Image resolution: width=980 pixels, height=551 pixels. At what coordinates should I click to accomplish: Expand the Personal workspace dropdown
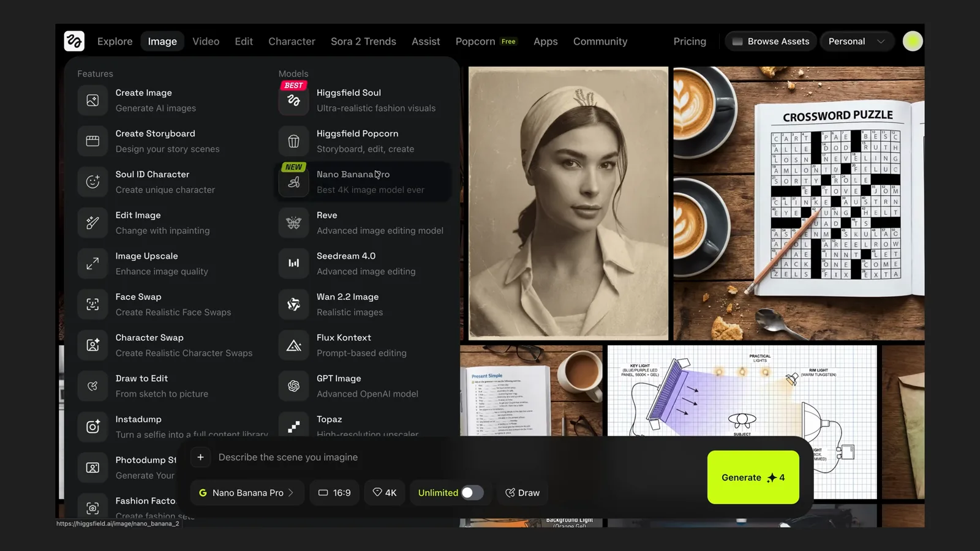[x=857, y=41]
